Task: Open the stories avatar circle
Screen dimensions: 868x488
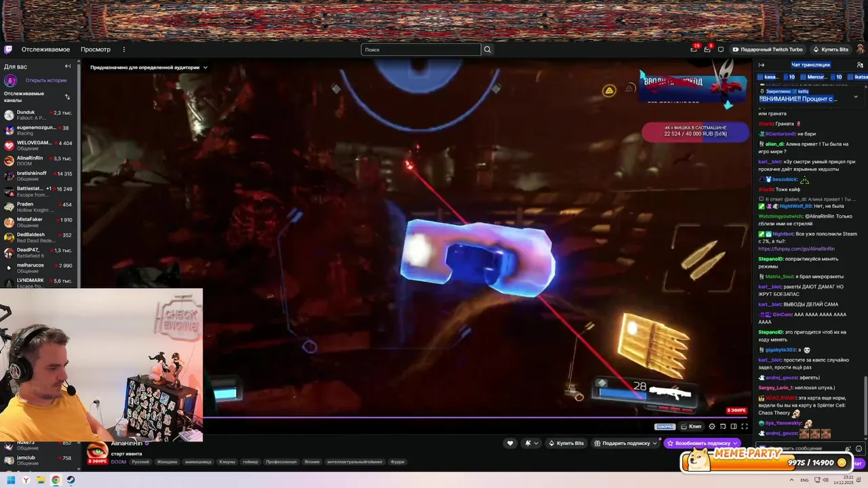Action: (10, 80)
